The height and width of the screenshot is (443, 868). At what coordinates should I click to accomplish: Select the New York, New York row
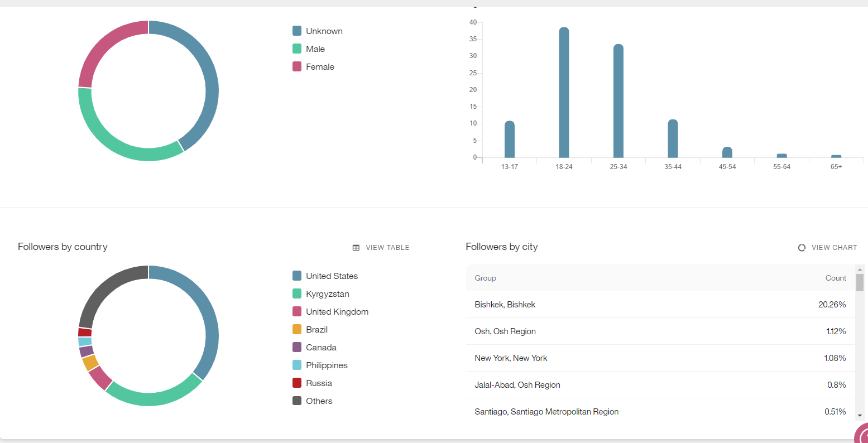(660, 358)
